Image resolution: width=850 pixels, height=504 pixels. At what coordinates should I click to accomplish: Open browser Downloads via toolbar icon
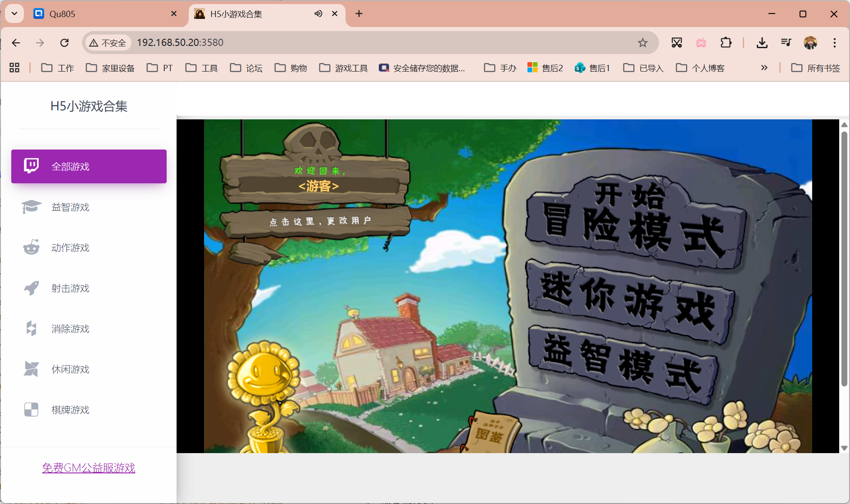[762, 42]
